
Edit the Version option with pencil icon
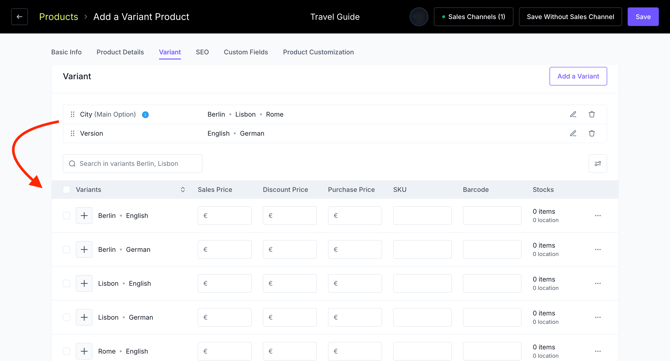pos(573,133)
